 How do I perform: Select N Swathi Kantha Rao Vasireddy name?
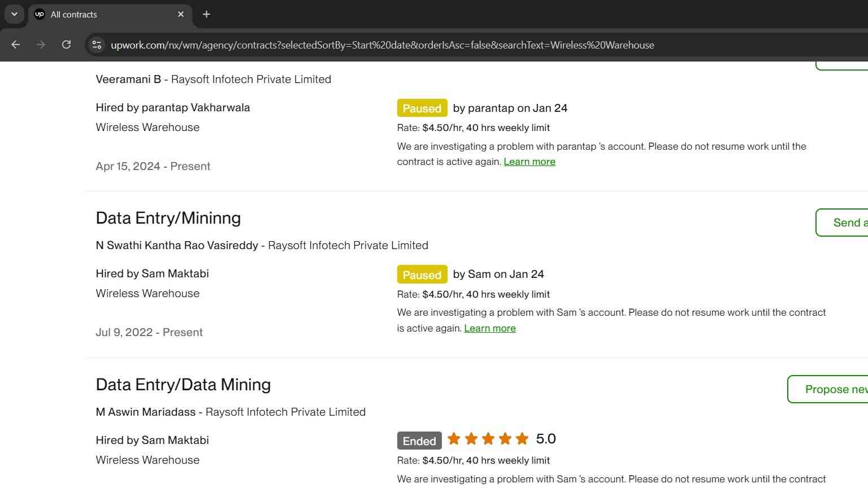coord(177,245)
